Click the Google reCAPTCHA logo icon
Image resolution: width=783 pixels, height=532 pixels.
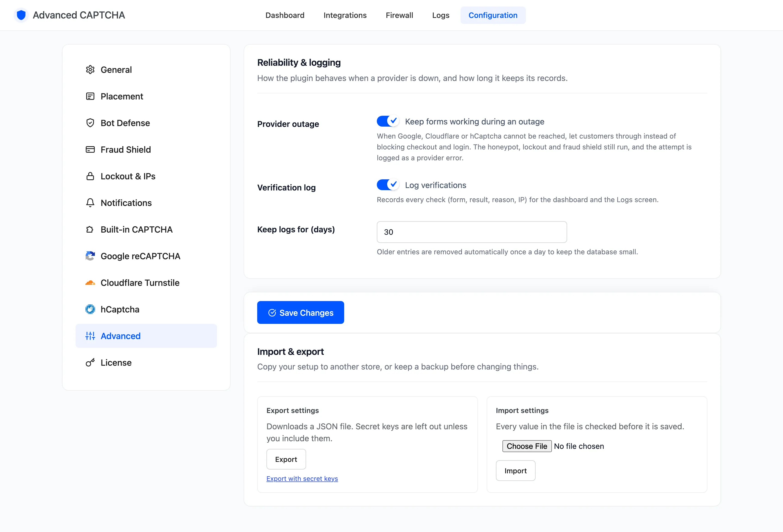pyautogui.click(x=90, y=256)
